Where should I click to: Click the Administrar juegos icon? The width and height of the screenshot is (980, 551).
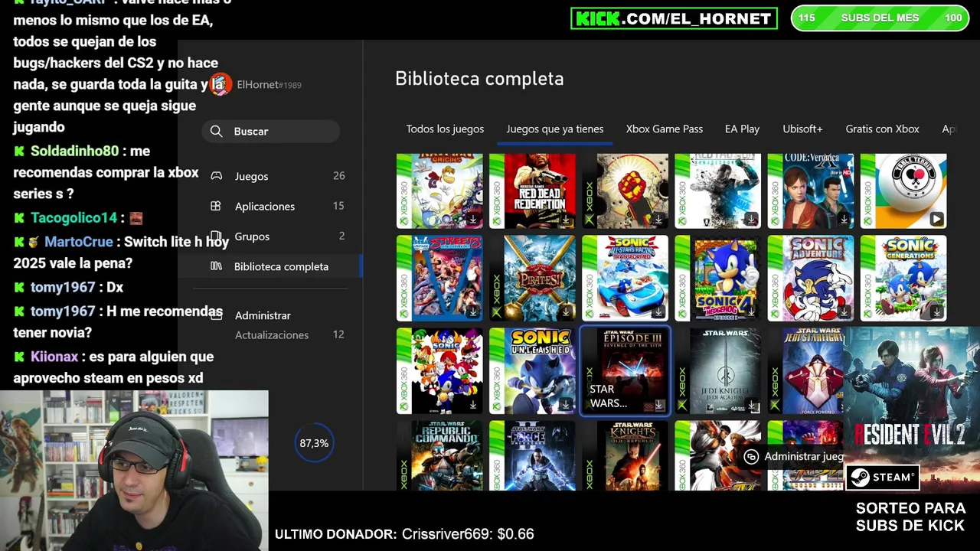(x=751, y=456)
